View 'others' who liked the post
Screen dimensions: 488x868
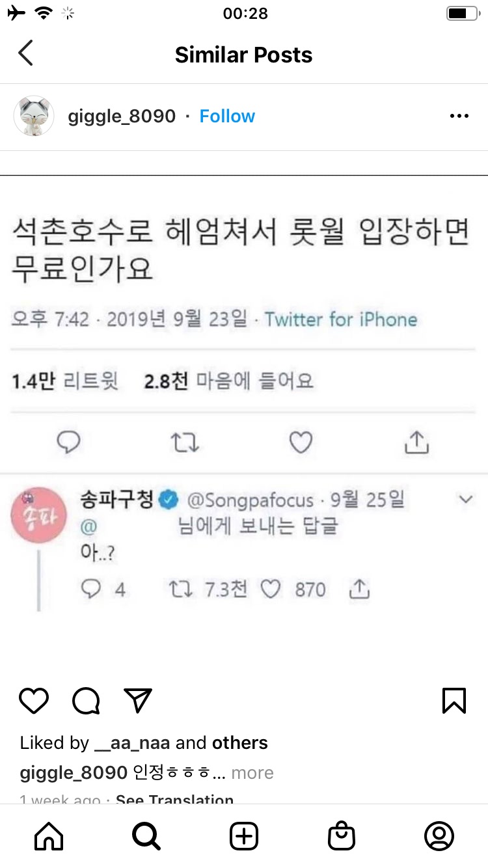coord(240,743)
